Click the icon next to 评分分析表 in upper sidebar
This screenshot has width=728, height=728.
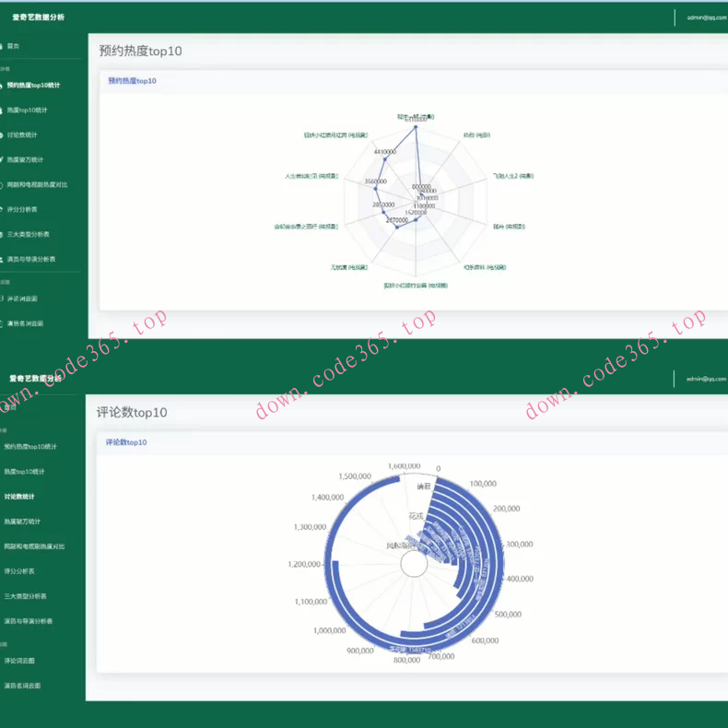coord(3,210)
